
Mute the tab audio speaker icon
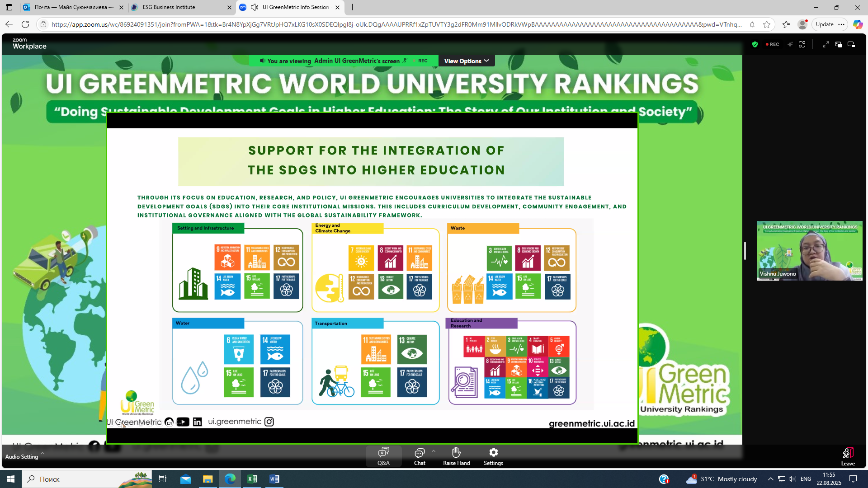[x=255, y=7]
